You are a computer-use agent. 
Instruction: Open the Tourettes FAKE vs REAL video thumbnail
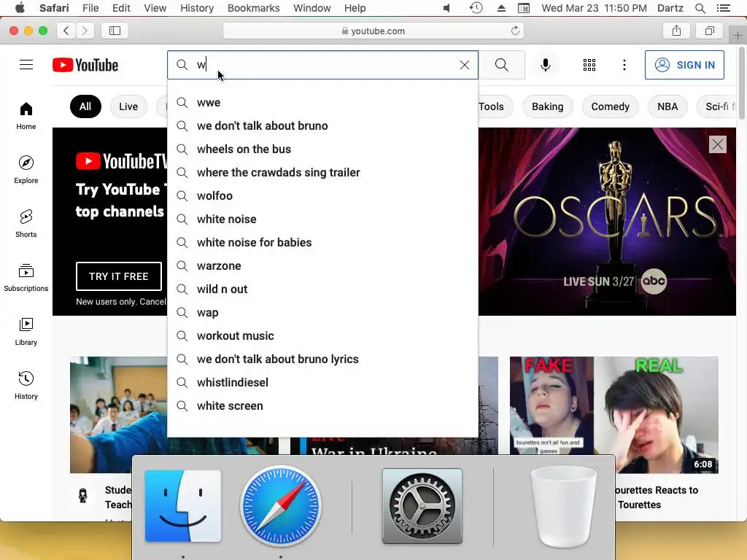[614, 415]
